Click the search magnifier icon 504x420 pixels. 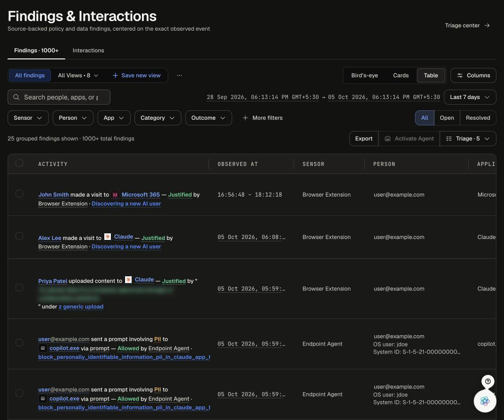click(x=16, y=97)
